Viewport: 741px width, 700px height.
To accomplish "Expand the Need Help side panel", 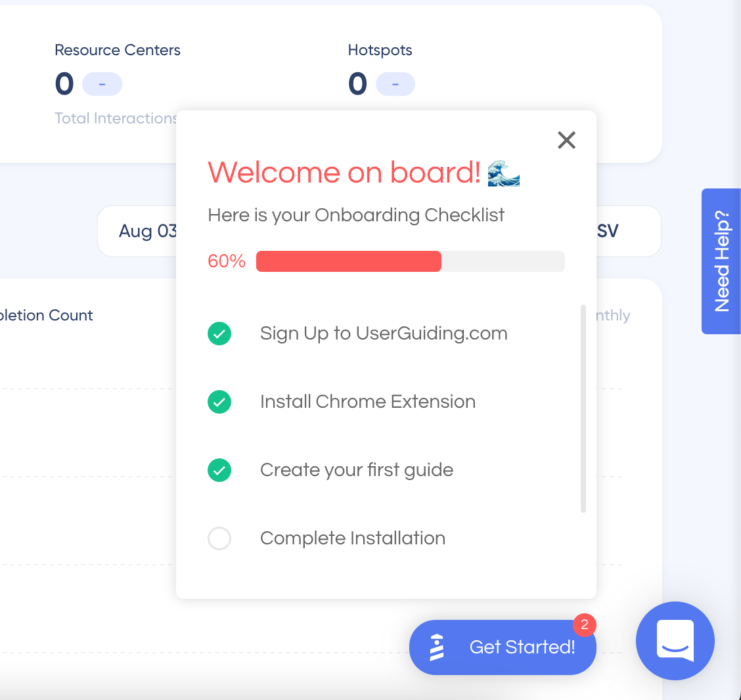I will pyautogui.click(x=721, y=261).
